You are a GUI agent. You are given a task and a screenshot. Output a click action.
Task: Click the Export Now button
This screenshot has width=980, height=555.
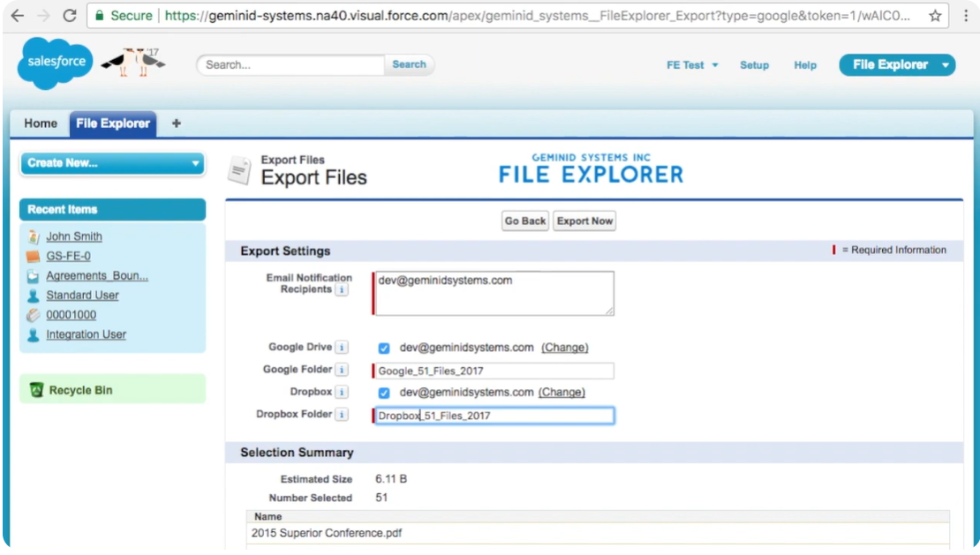point(584,221)
